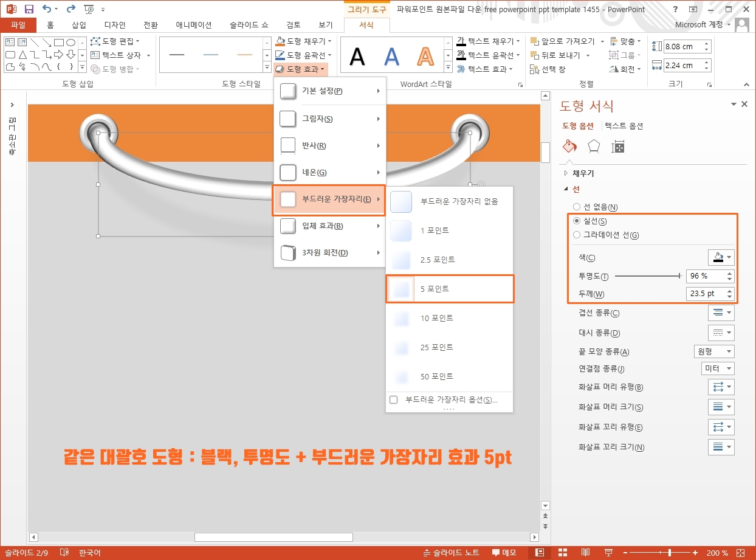The height and width of the screenshot is (560, 756).
Task: Select the 부드러운 가장자리 없음 option
Action: tap(450, 201)
